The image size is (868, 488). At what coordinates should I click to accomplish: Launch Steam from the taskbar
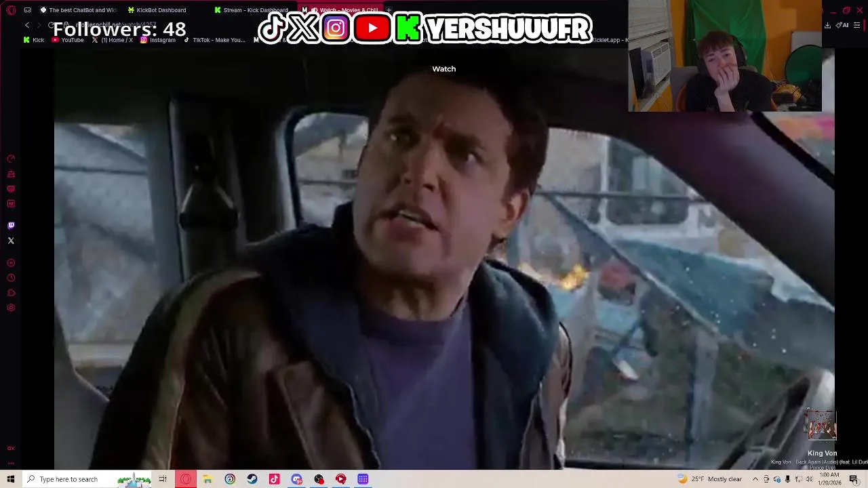click(252, 479)
